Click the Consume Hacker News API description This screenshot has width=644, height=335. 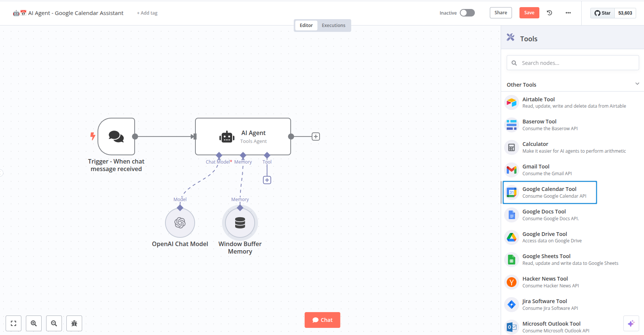click(x=551, y=286)
